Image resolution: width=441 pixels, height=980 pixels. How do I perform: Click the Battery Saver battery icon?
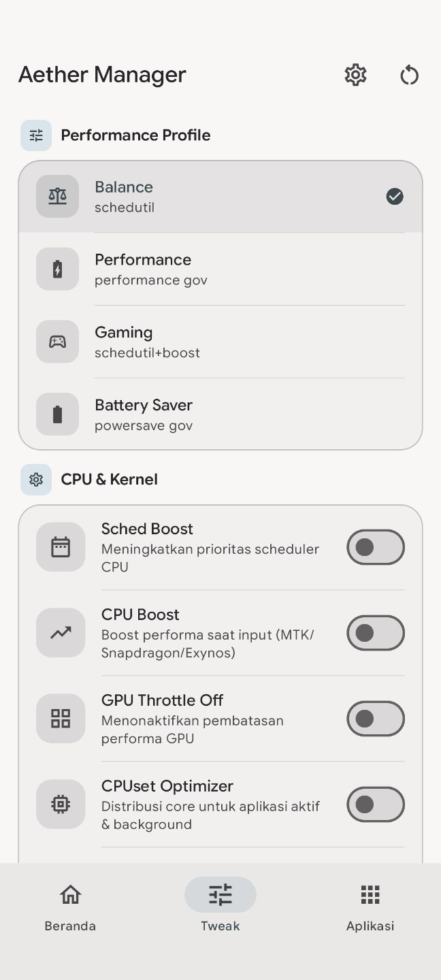[57, 414]
